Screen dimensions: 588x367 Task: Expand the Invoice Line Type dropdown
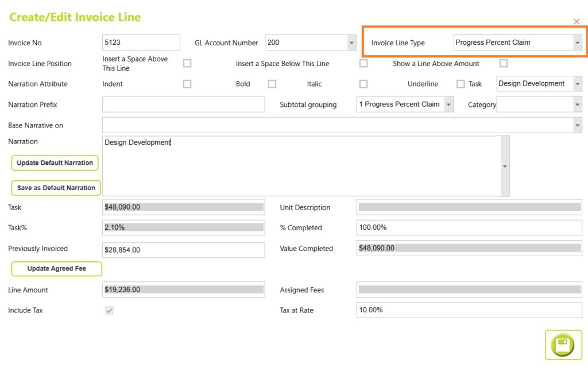pyautogui.click(x=578, y=43)
